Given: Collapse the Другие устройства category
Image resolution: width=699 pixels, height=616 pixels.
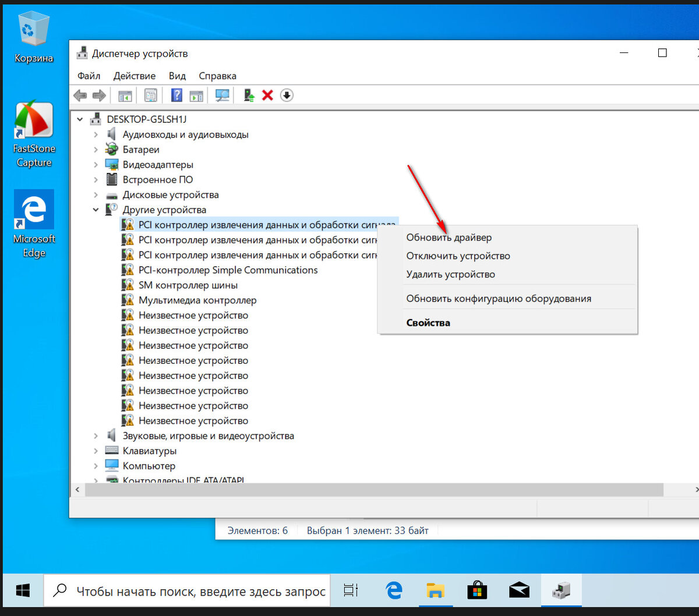Looking at the screenshot, I should [96, 210].
